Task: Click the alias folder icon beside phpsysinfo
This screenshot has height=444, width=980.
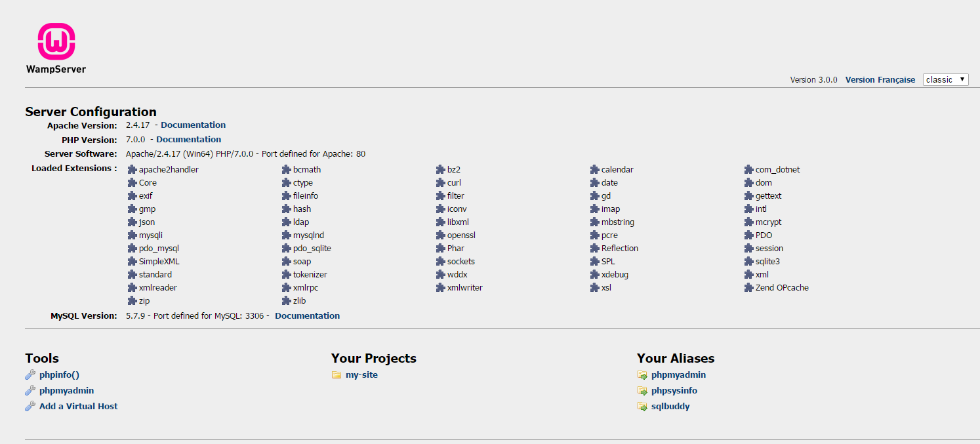Action: (x=642, y=391)
